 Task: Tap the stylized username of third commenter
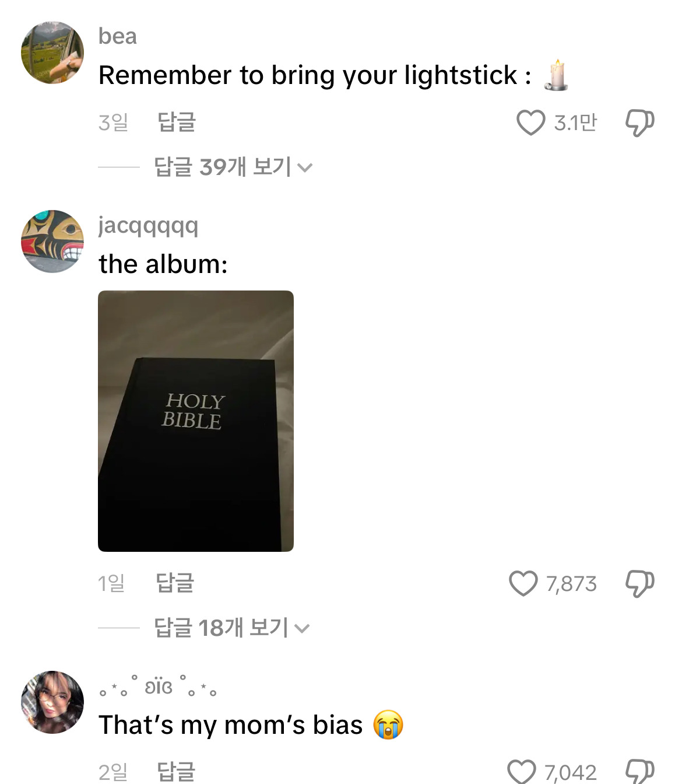[x=158, y=686]
